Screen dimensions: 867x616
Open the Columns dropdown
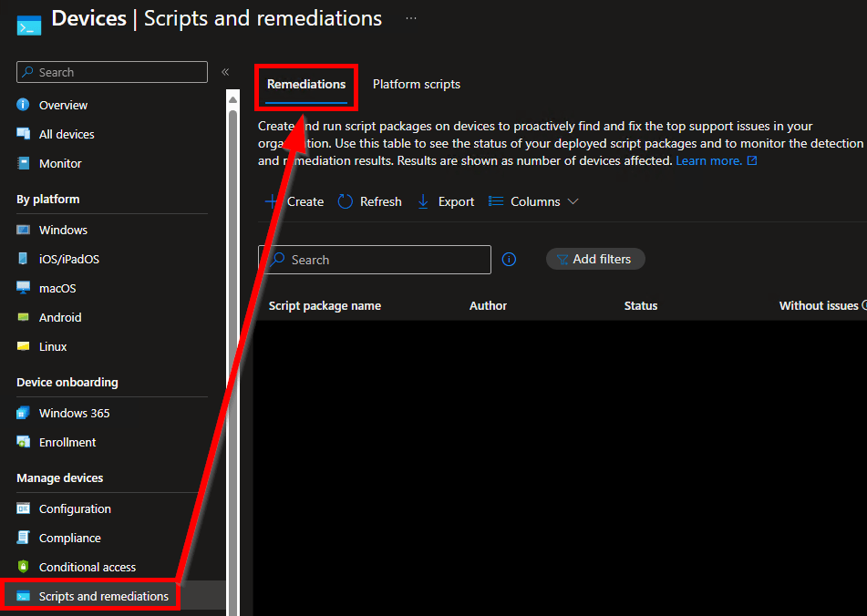click(x=532, y=201)
